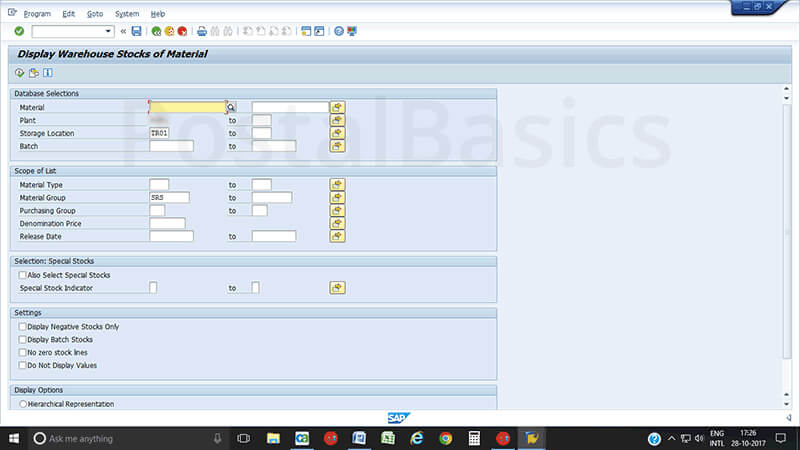Open the Material search help button
This screenshot has width=800, height=450.
[231, 107]
